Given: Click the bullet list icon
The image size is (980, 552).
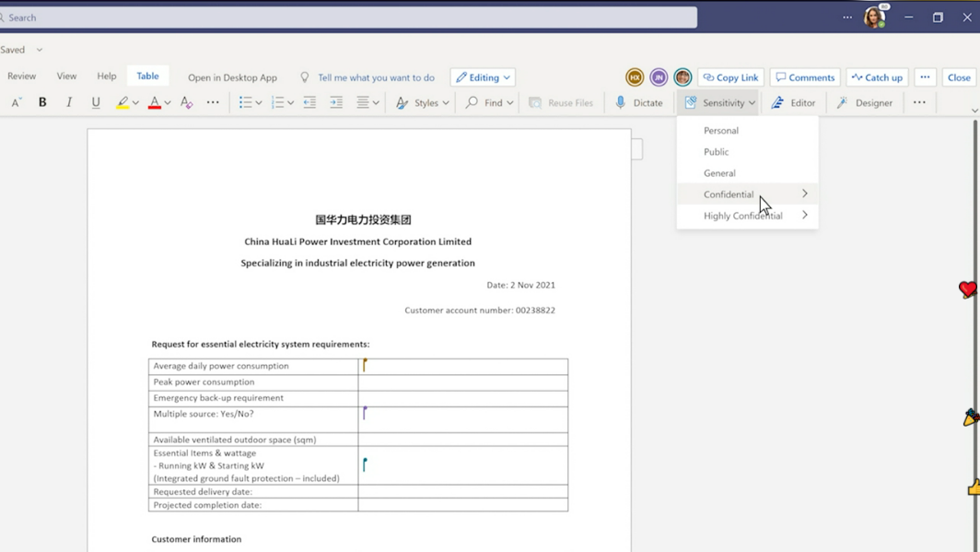Looking at the screenshot, I should pyautogui.click(x=245, y=103).
